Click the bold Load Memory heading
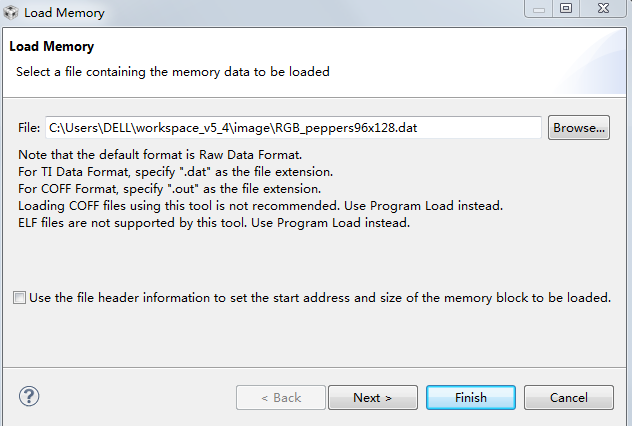 point(52,46)
